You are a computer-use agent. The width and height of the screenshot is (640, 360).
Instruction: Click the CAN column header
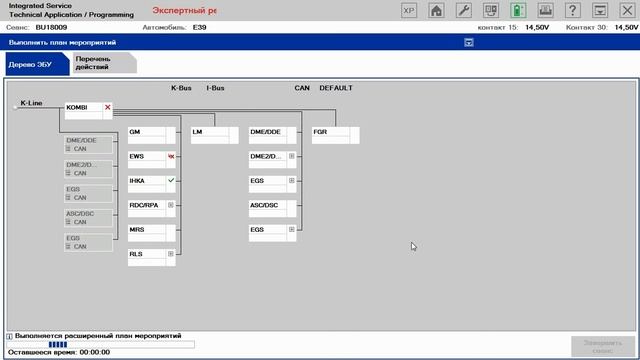[x=302, y=88]
